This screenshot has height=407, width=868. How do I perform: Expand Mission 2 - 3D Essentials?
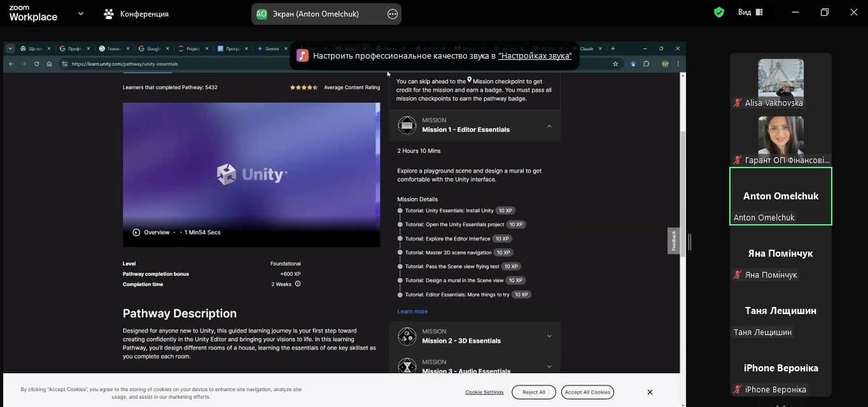(549, 336)
